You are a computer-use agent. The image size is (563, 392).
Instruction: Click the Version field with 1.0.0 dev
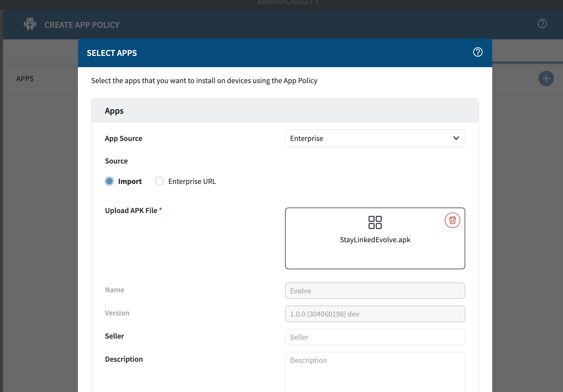point(375,314)
